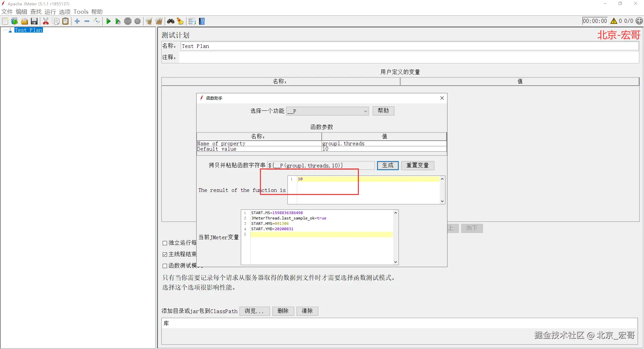Save the test plan with floppy icon

[34, 21]
